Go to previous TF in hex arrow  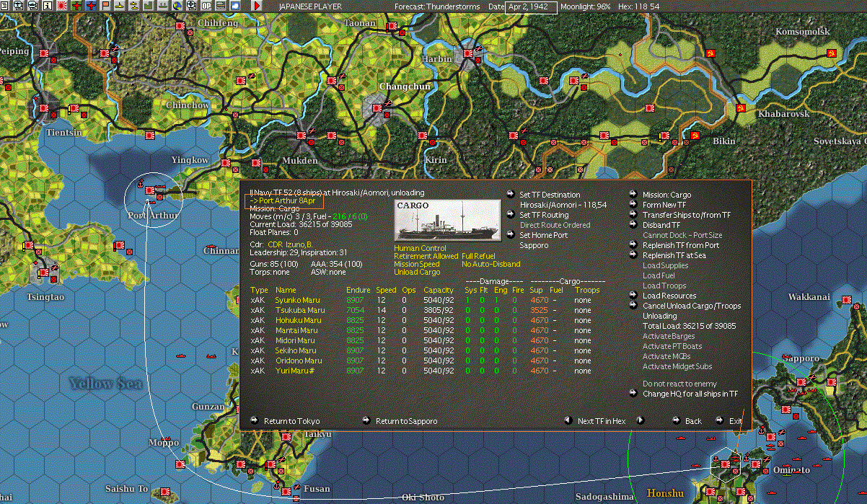pyautogui.click(x=568, y=420)
